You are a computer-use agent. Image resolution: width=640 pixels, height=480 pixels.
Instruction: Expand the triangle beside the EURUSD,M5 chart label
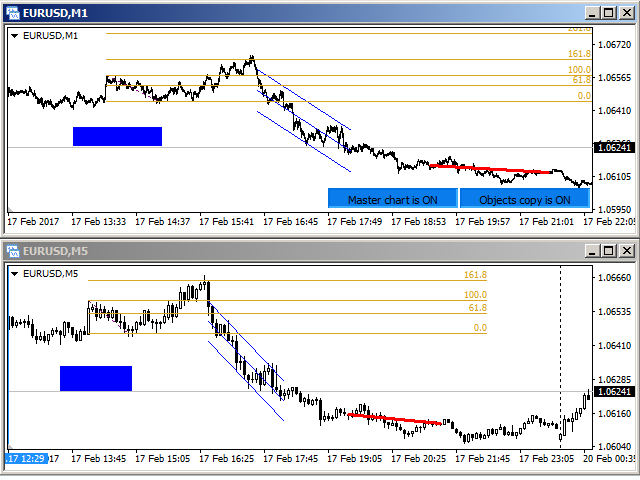click(15, 273)
